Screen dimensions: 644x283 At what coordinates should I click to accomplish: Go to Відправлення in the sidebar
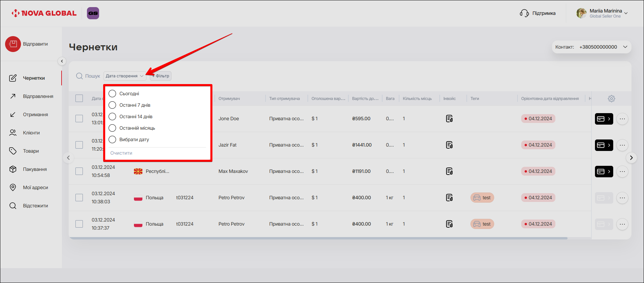(38, 96)
